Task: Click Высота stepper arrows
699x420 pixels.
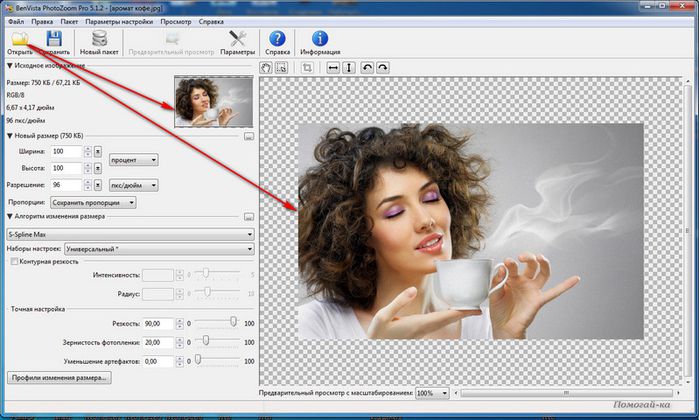Action: 88,169
